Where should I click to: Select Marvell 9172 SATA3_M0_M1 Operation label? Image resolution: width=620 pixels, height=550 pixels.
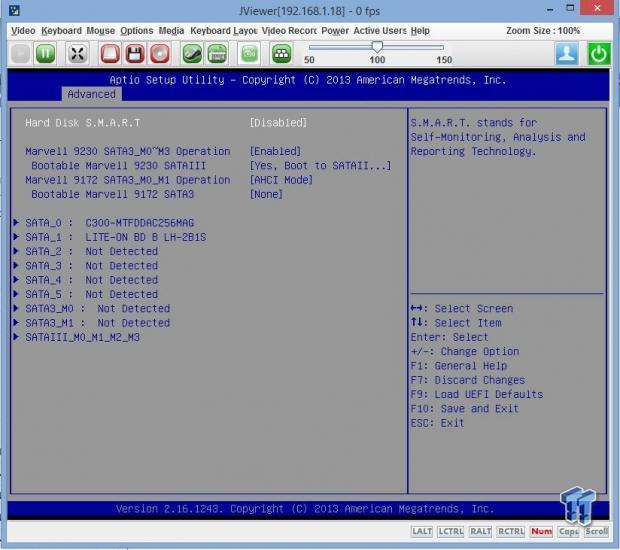point(128,180)
